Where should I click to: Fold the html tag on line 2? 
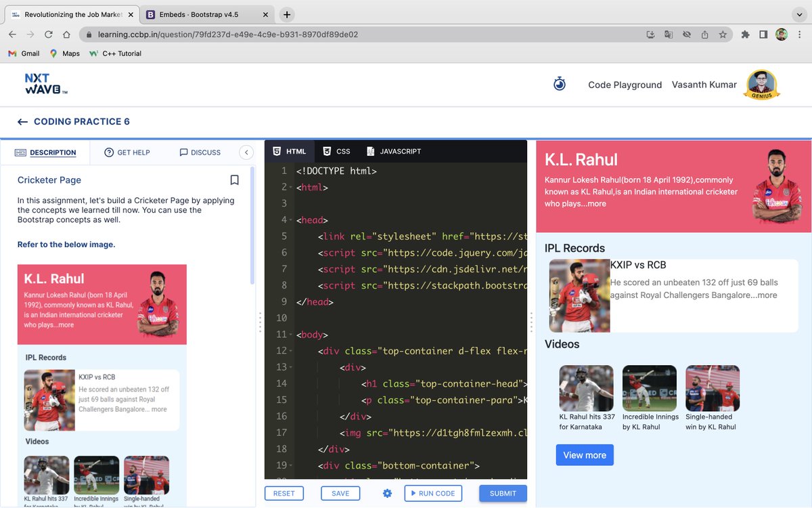click(290, 188)
